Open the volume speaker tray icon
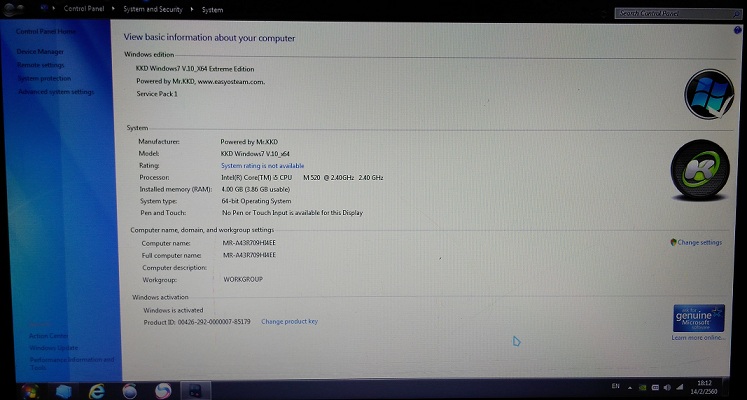The image size is (747, 400). pos(667,387)
